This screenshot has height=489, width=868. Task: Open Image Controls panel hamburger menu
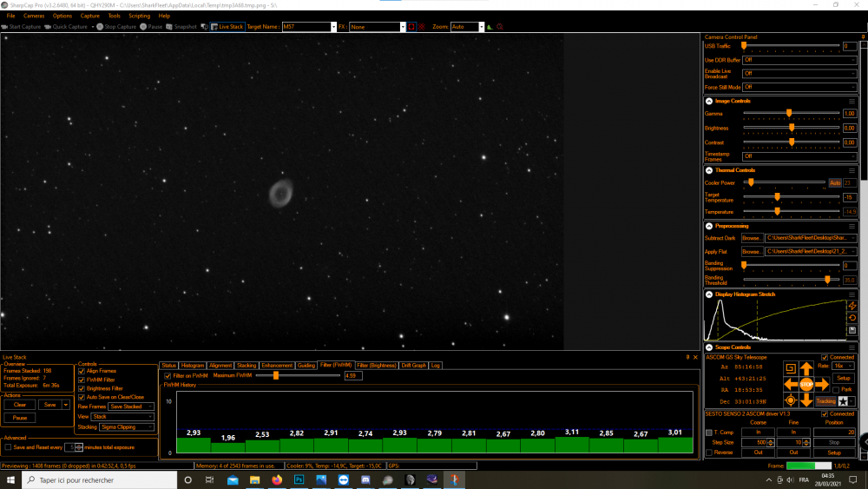pyautogui.click(x=852, y=102)
